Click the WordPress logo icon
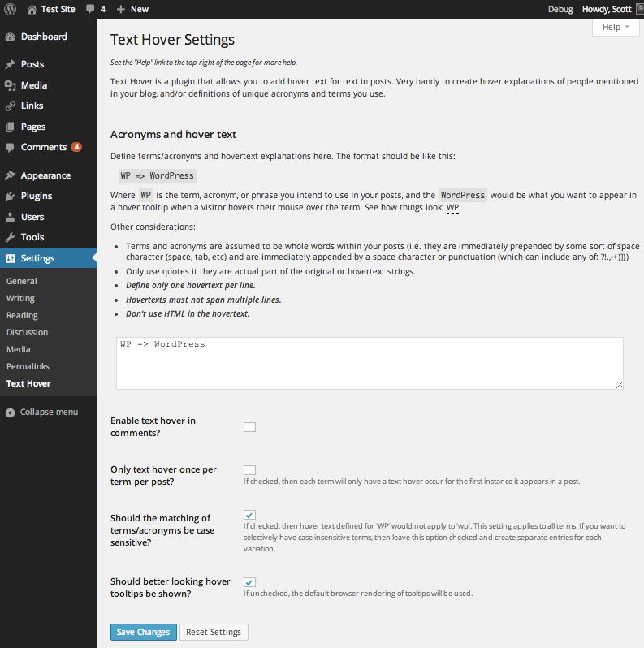 click(x=11, y=9)
